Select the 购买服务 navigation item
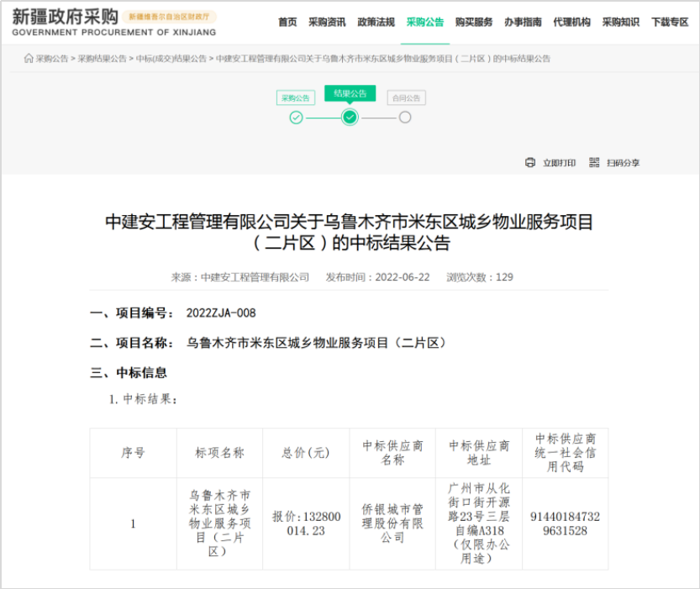The image size is (700, 589). pyautogui.click(x=474, y=23)
